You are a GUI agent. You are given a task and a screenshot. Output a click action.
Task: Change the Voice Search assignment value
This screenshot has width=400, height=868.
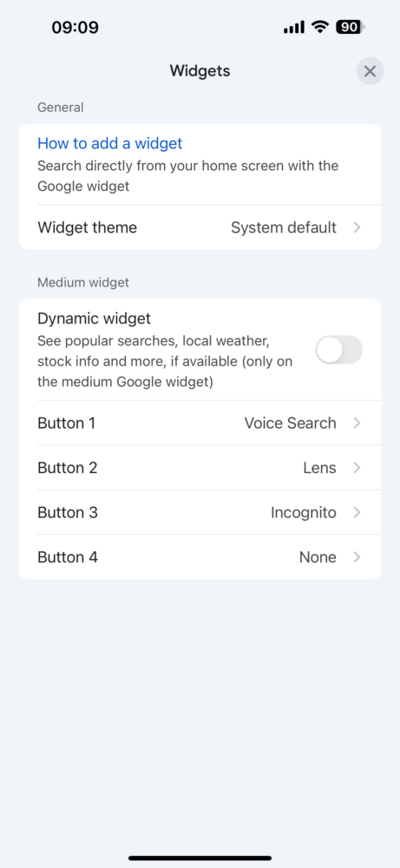291,423
